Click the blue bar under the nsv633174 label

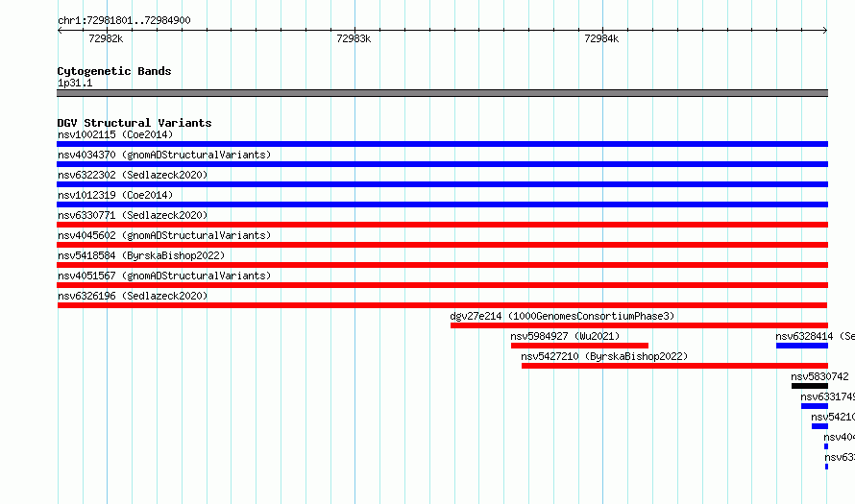(815, 406)
